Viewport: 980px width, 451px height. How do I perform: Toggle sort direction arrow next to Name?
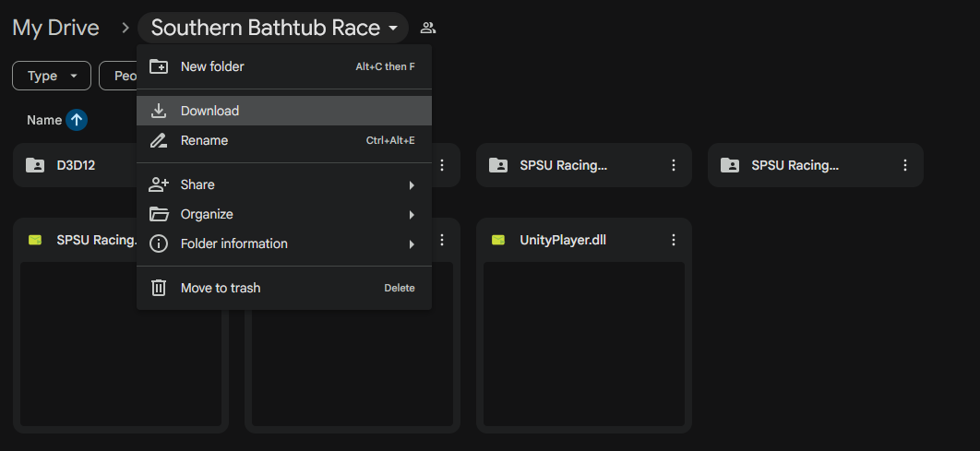coord(77,120)
